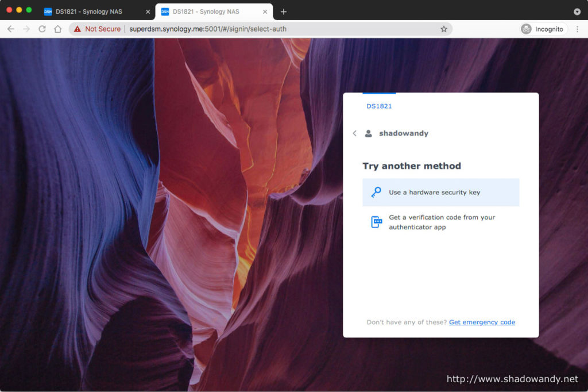Open Chrome three-dot menu
The width and height of the screenshot is (588, 392).
pos(577,29)
